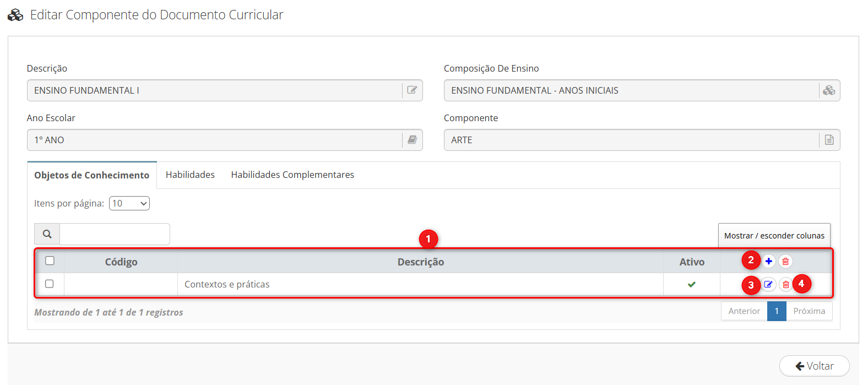Click the cubes icon in Composição De Ensino
This screenshot has width=868, height=385.
829,90
